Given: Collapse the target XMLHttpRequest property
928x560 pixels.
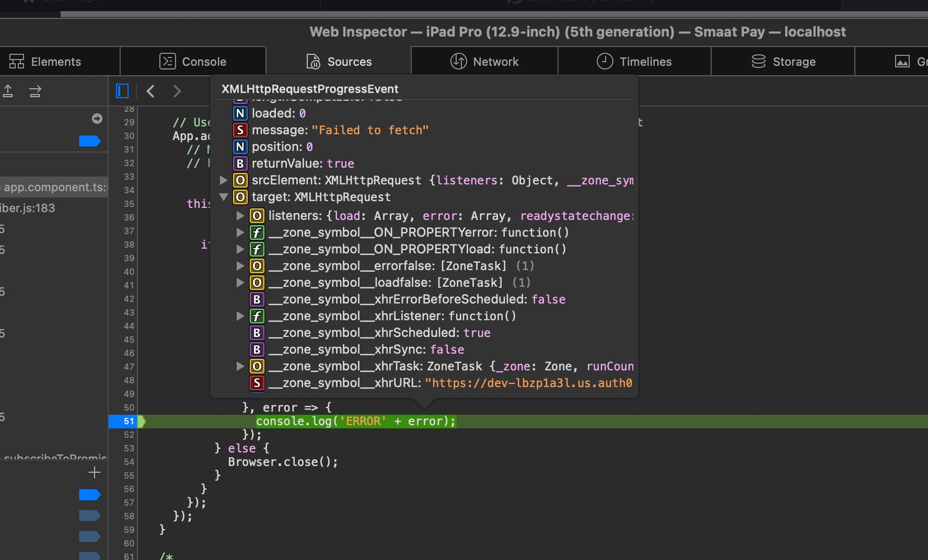Looking at the screenshot, I should pyautogui.click(x=224, y=197).
